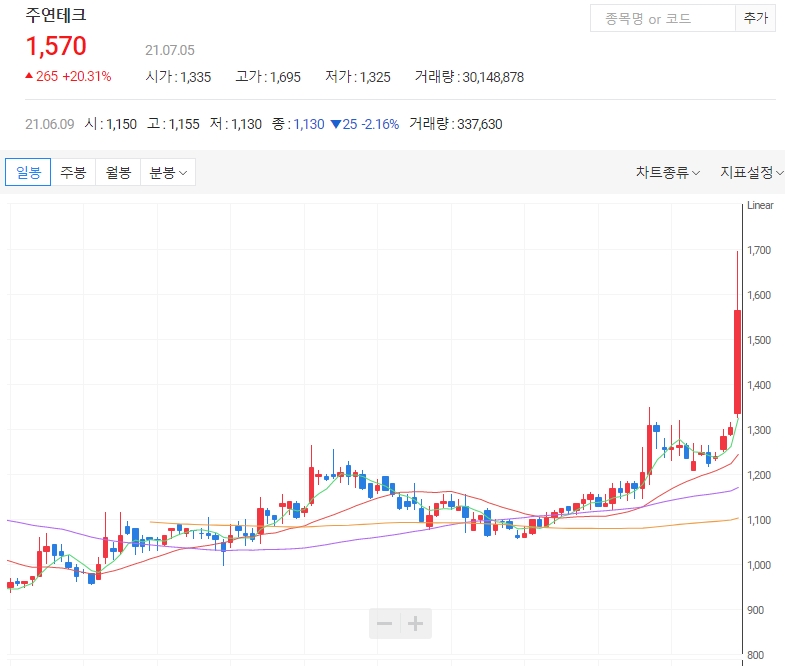Click the opening price 시가: 1,335
This screenshot has height=666, width=785.
pyautogui.click(x=178, y=77)
